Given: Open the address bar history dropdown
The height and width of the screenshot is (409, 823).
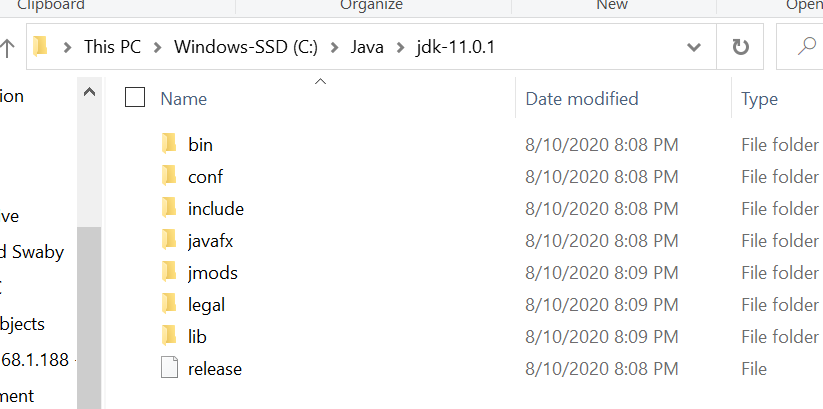Looking at the screenshot, I should click(693, 47).
